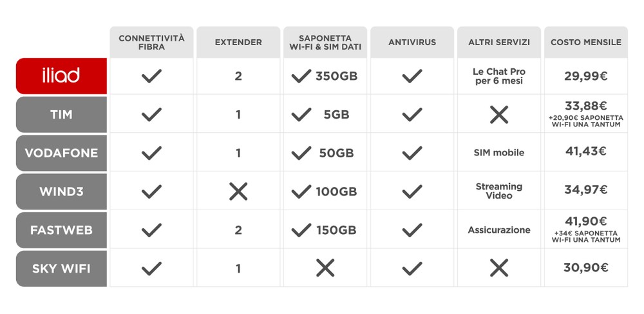Image resolution: width=644 pixels, height=314 pixels.
Task: Click the X in Sky WiFi Altri Servizi cell
Action: coord(498,268)
